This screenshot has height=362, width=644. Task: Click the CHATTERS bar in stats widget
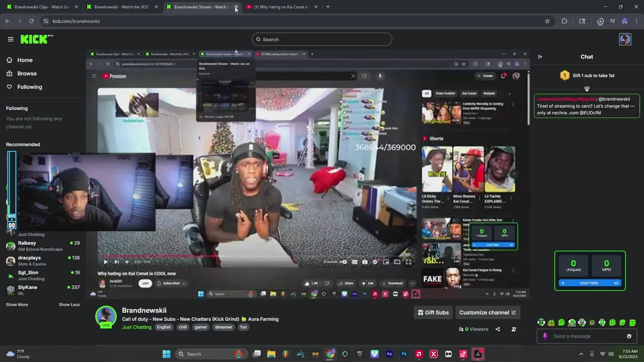pos(590,283)
